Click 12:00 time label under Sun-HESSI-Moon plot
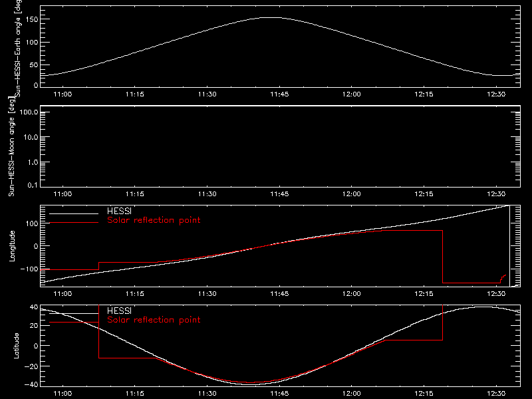Viewport: 532px width, 399px height. point(352,194)
